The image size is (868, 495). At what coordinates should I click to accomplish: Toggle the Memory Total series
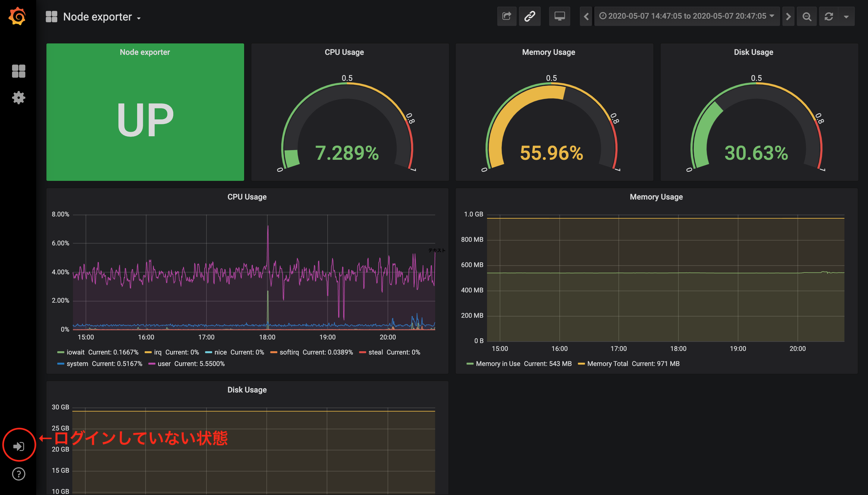607,364
